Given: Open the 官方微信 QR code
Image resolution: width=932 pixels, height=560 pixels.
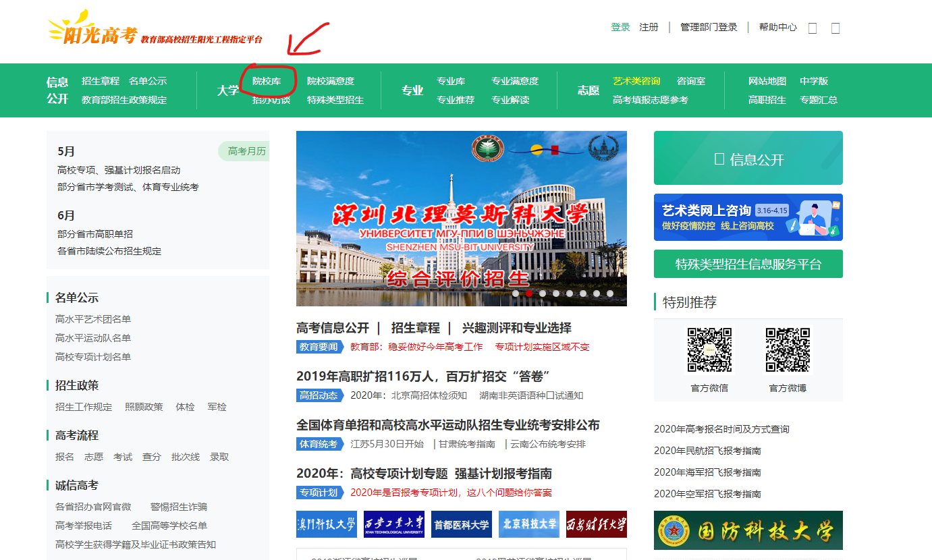Looking at the screenshot, I should (709, 350).
